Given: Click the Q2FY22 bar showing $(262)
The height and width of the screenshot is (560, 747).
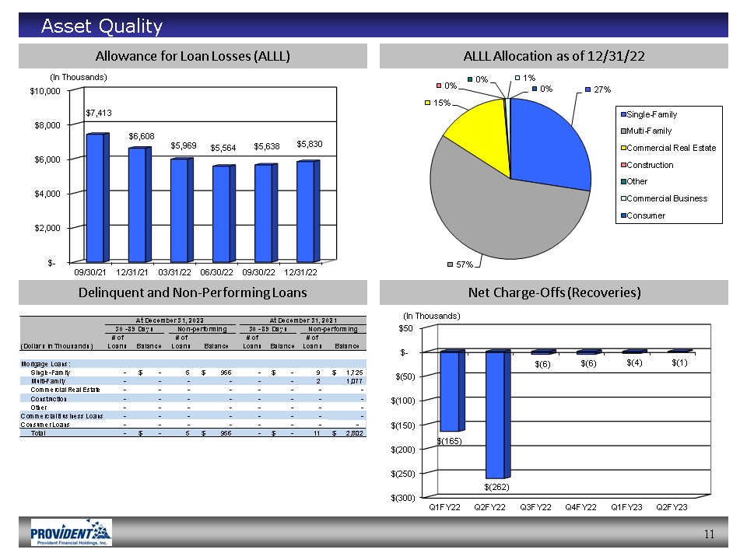Looking at the screenshot, I should [496, 415].
